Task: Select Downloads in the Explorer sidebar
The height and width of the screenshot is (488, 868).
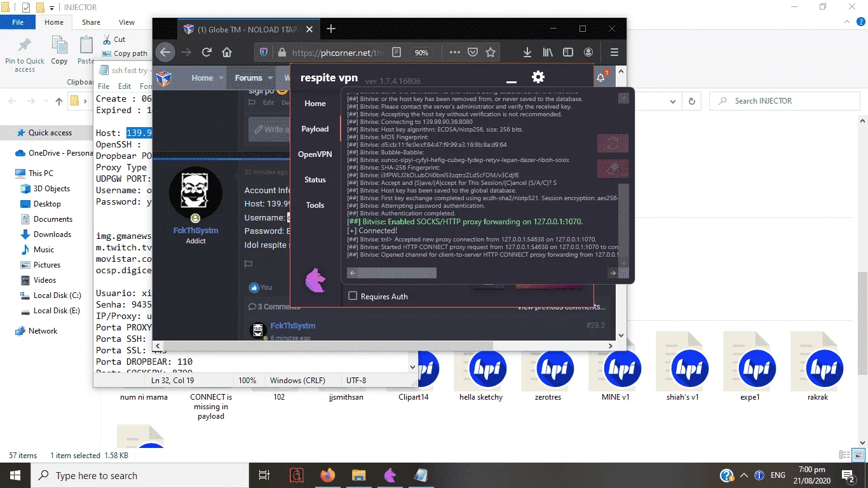Action: 52,234
